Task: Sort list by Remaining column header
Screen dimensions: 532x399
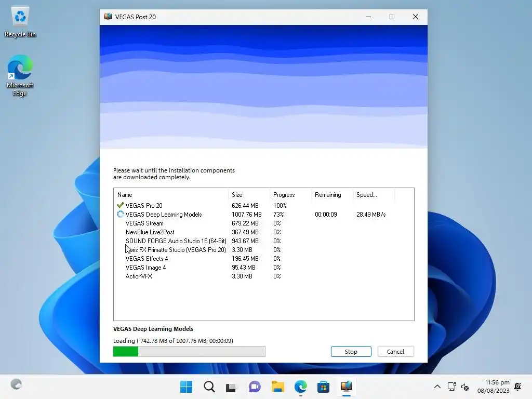Action: 332,195
